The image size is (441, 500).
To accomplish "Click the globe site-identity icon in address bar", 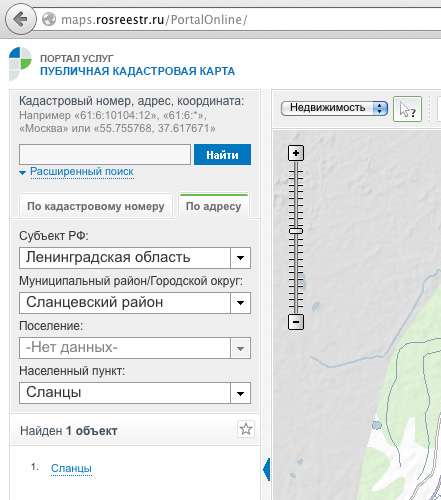I will coord(49,19).
